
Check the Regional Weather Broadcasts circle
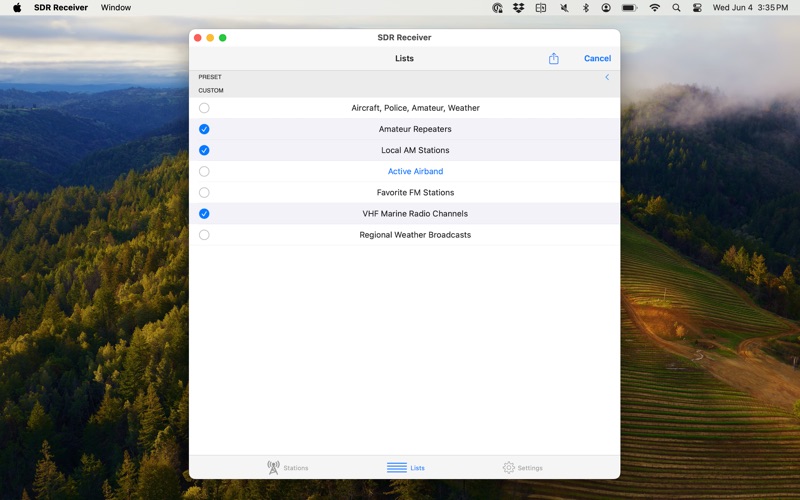(204, 235)
